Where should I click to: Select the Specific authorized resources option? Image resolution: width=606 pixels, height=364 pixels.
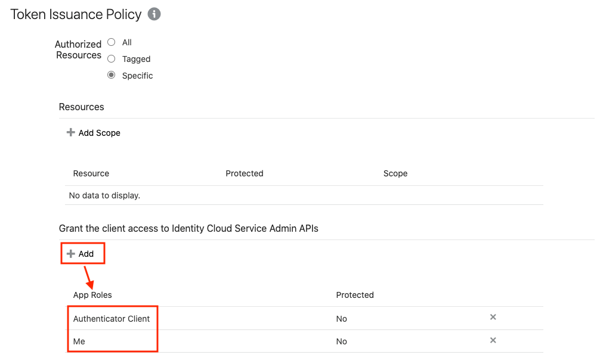click(112, 75)
